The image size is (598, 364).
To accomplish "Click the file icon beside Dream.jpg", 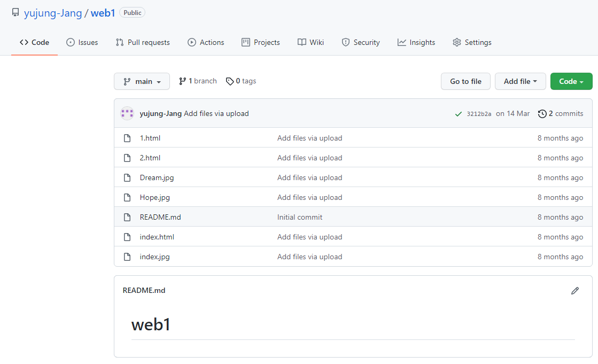I will [x=127, y=178].
